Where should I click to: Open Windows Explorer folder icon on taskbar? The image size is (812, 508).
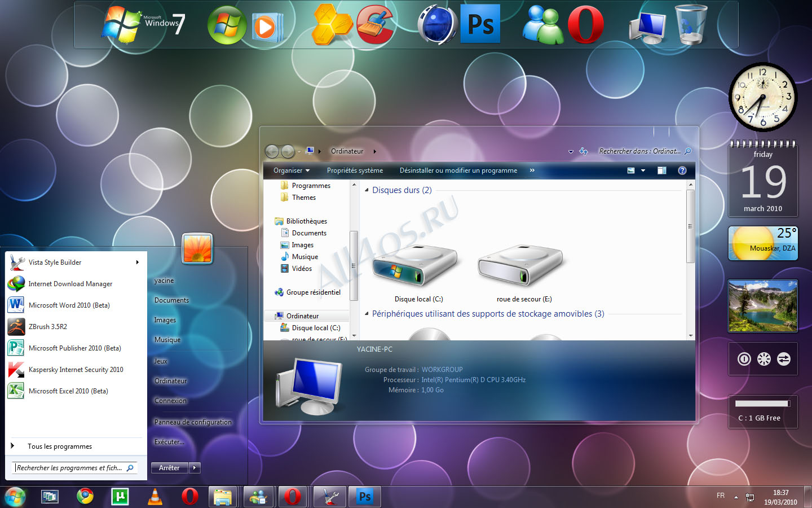(223, 497)
